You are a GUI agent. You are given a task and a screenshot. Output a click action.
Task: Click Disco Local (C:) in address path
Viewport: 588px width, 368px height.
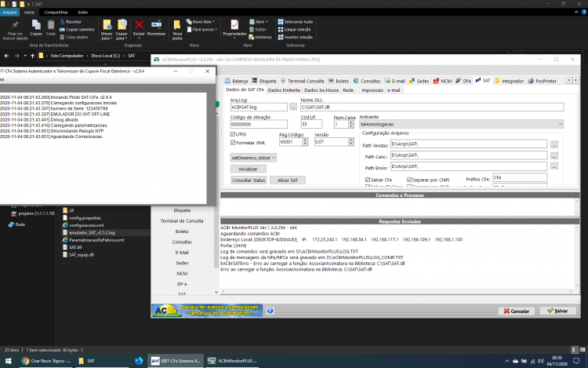pyautogui.click(x=105, y=56)
